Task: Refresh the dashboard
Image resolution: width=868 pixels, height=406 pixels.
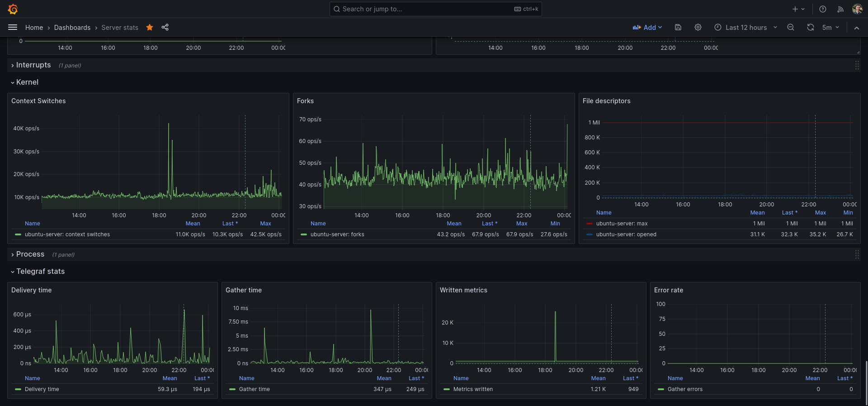Action: 811,28
